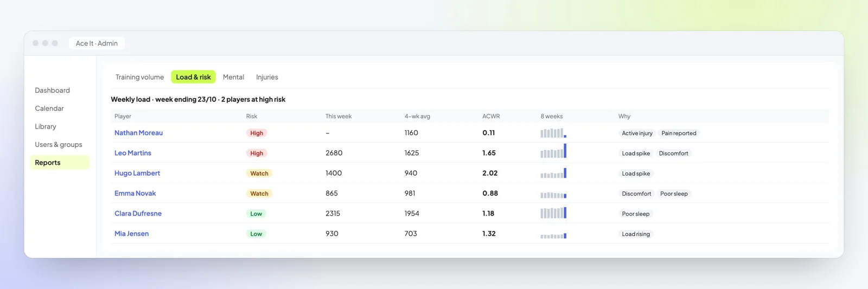Click the 8 weeks column header

(552, 116)
